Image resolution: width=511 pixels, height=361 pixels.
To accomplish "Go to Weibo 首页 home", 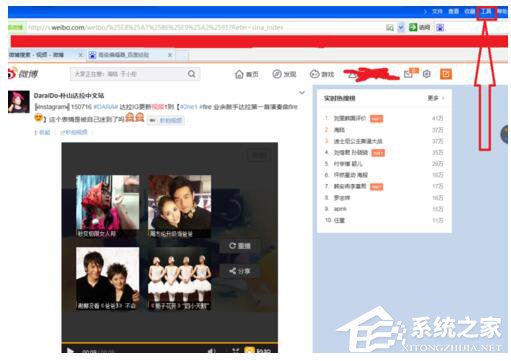I will (x=247, y=74).
